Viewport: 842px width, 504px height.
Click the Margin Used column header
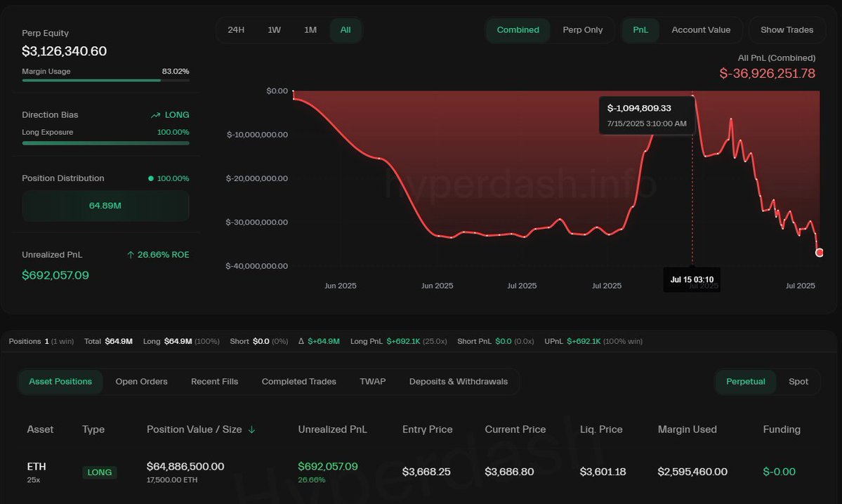pos(688,430)
